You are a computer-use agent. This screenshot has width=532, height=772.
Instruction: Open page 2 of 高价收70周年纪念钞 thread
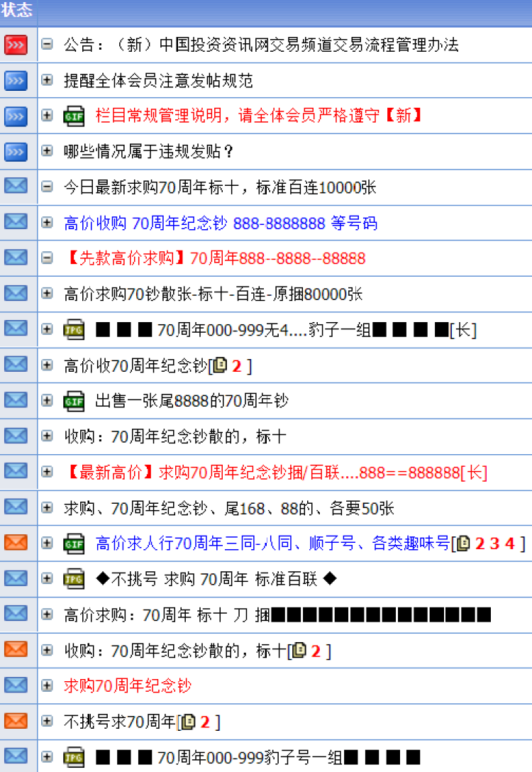pos(237,366)
